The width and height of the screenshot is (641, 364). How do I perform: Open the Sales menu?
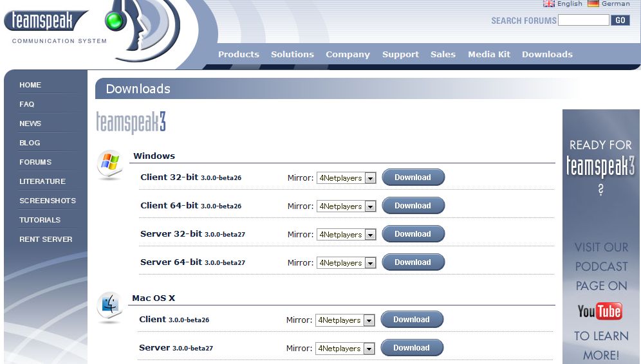click(x=443, y=54)
